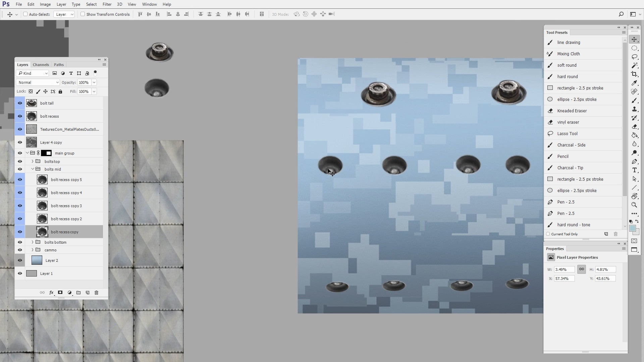
Task: Create a new layer group
Action: click(78, 293)
